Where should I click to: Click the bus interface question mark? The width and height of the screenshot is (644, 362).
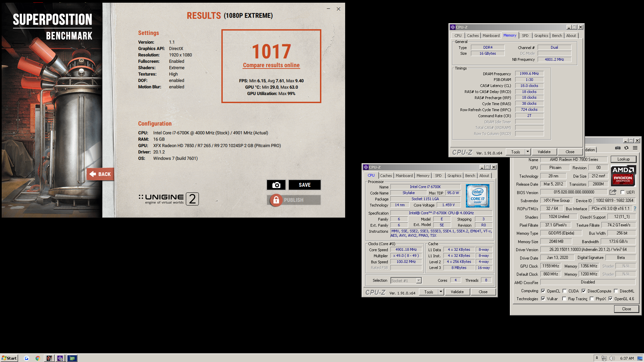click(x=635, y=209)
